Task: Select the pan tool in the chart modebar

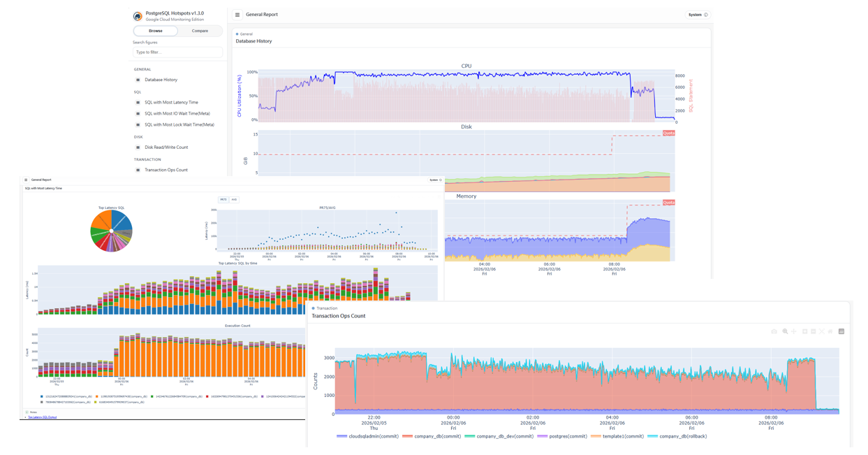Action: 793,331
